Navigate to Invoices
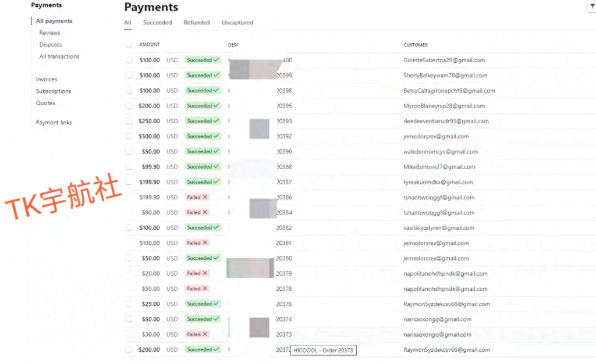 (47, 79)
